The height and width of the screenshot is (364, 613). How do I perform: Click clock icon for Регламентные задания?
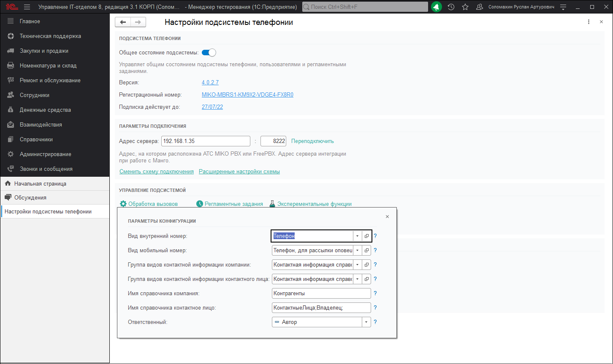[200, 204]
